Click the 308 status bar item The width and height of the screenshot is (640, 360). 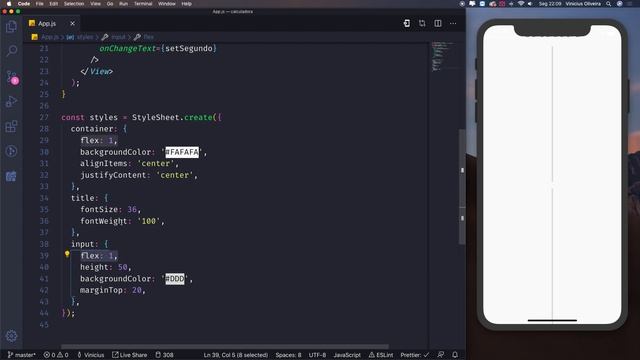click(164, 355)
